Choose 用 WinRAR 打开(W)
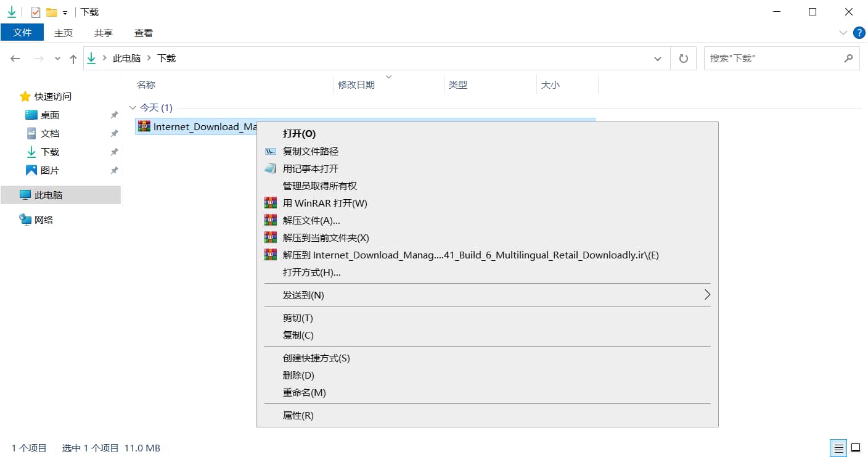The height and width of the screenshot is (457, 868). (x=487, y=203)
